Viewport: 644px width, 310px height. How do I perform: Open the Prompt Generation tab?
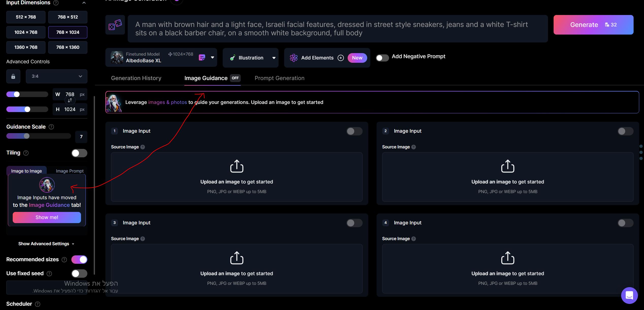[x=279, y=78]
